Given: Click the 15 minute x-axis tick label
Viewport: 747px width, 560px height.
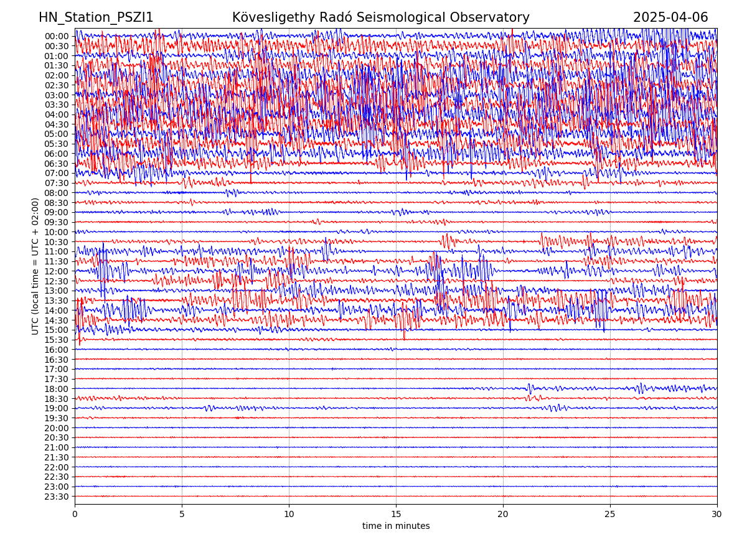Looking at the screenshot, I should click(396, 514).
